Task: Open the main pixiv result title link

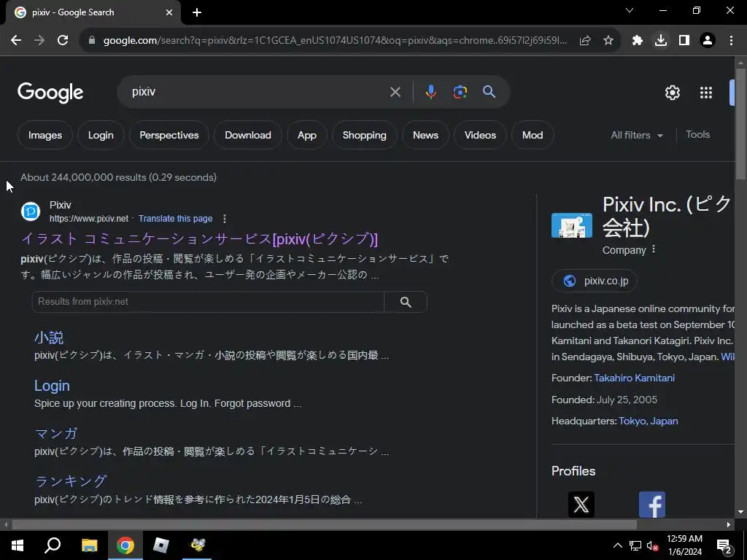Action: point(199,238)
